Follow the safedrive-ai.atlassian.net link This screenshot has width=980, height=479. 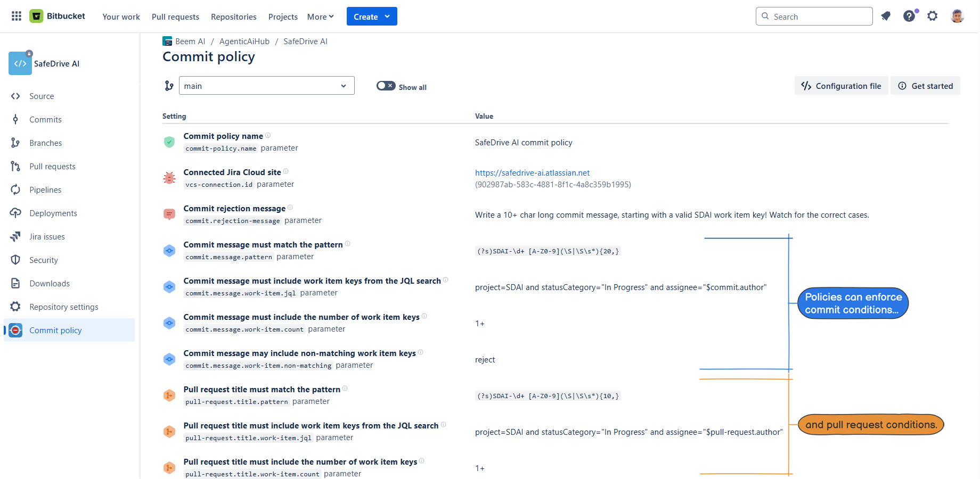tap(532, 172)
